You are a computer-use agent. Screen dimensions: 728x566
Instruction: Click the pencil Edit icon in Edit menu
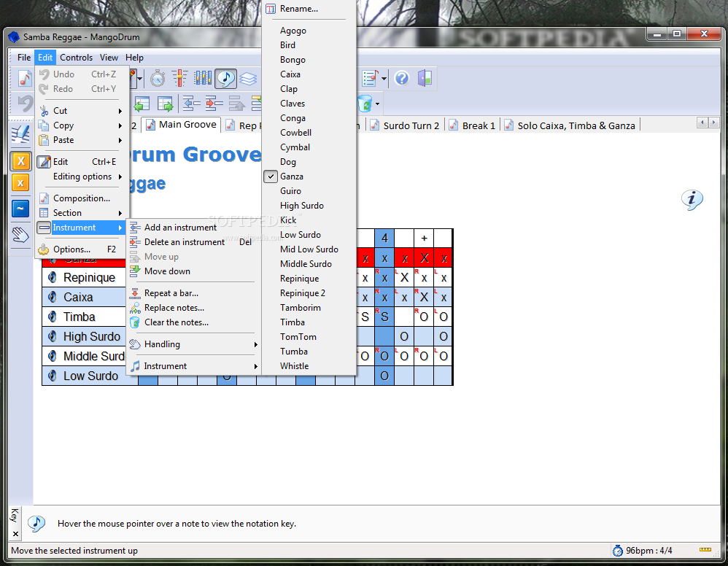click(x=44, y=162)
